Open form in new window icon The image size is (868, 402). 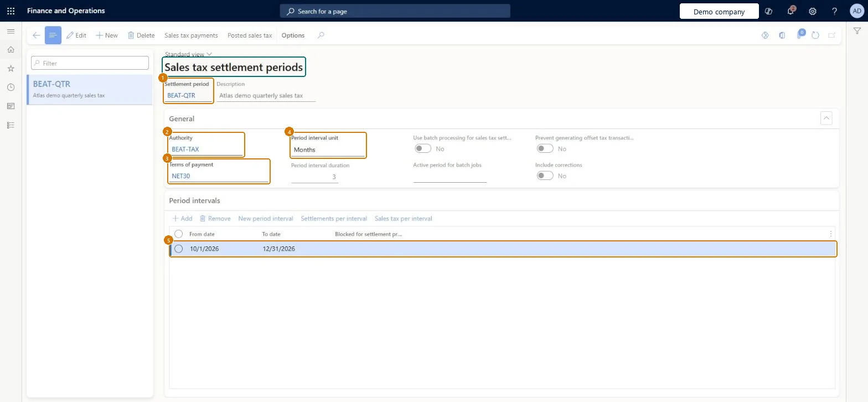coord(831,35)
